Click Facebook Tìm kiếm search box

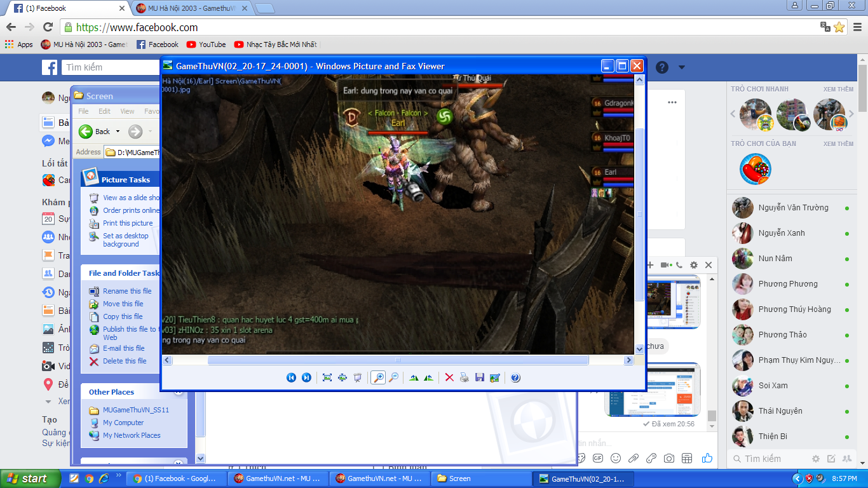tap(111, 67)
